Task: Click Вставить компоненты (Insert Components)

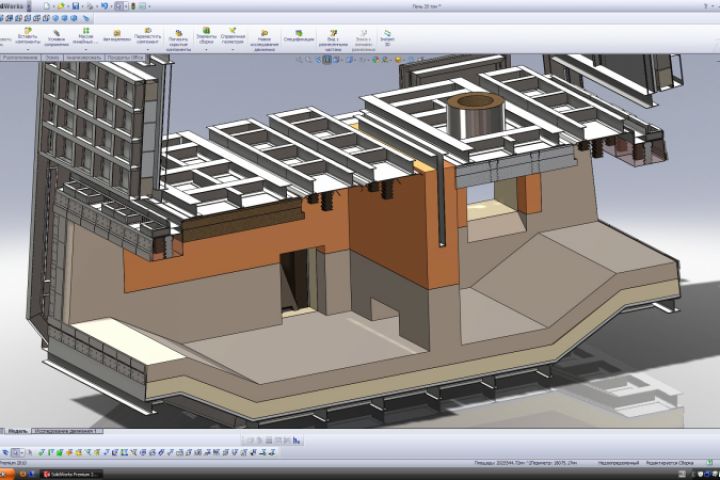Action: 28,37
